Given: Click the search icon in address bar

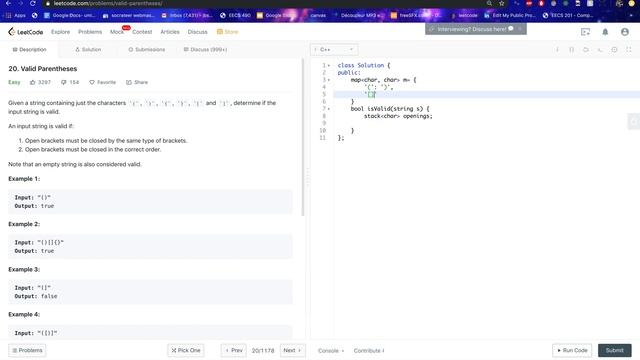Looking at the screenshot, I should pos(489,3).
